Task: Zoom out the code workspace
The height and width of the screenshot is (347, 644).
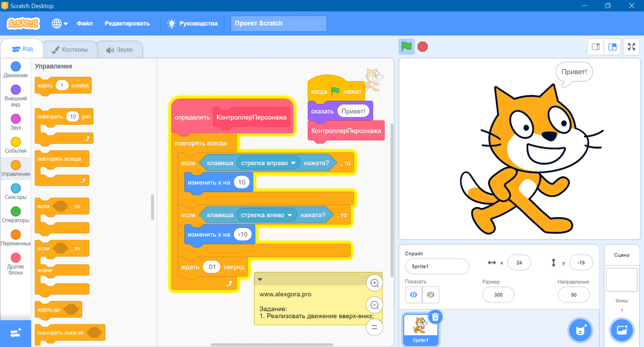Action: (x=375, y=305)
